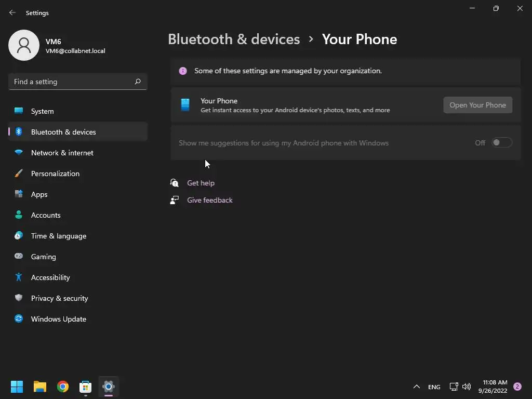
Task: Open Microsoft Store from the taskbar
Action: [x=86, y=387]
